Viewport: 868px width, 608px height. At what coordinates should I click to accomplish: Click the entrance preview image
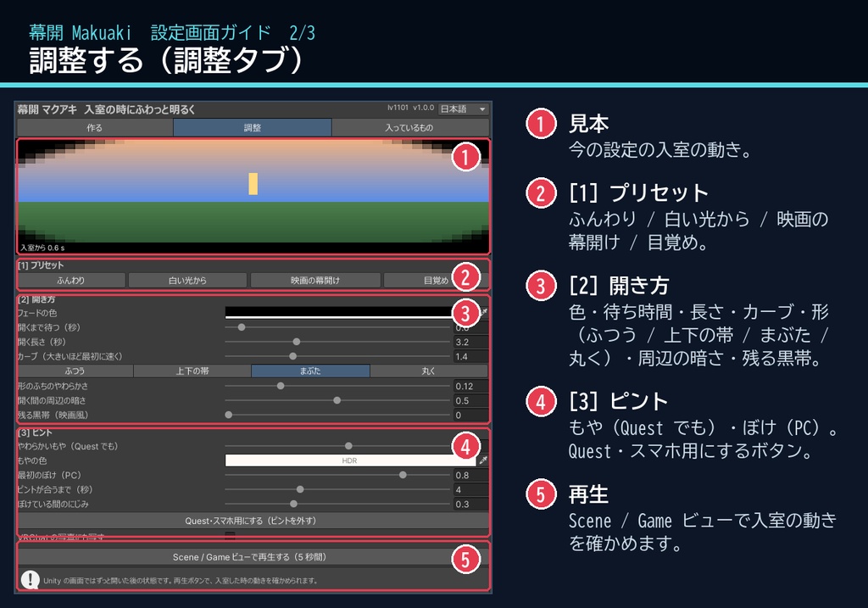[253, 196]
